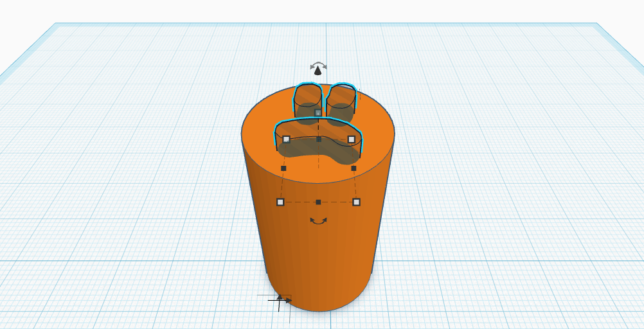Click the back black mid-edge handle
Screen dimensions: 644x329
click(x=319, y=139)
